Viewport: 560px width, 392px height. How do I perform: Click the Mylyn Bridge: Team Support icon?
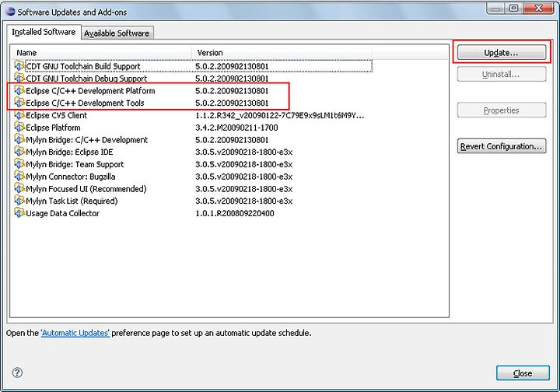click(x=19, y=164)
